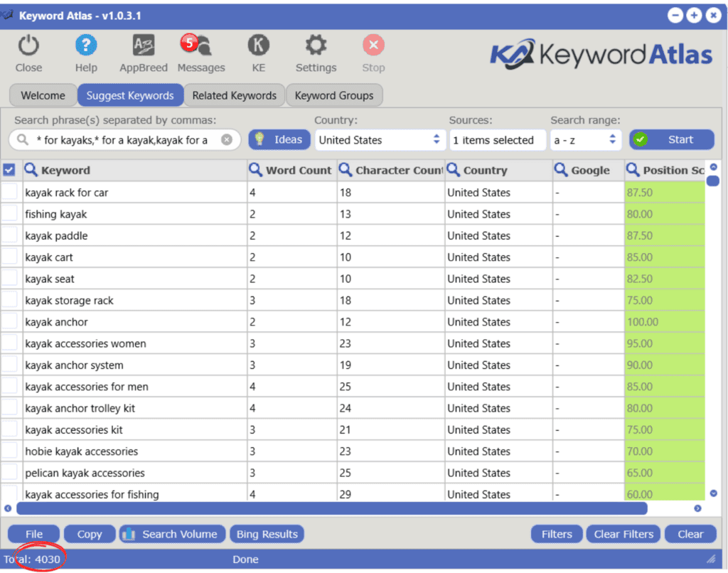The width and height of the screenshot is (728, 573).
Task: Check the kayak paddle row checkbox
Action: coord(9,235)
